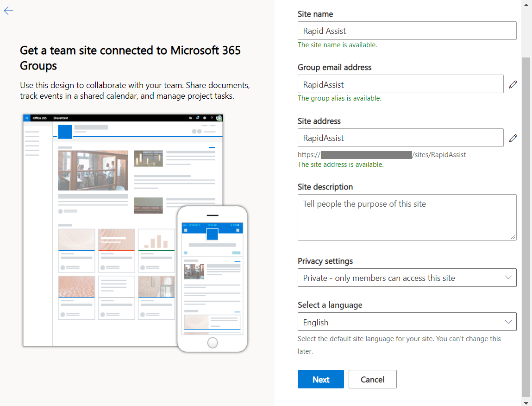Click 'The site name is available.' message
Screen dimensions: 532x406
point(337,45)
